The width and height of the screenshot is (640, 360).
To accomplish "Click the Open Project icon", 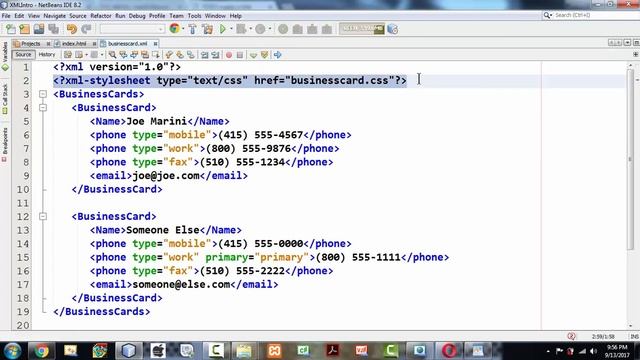I will pyautogui.click(x=39, y=29).
